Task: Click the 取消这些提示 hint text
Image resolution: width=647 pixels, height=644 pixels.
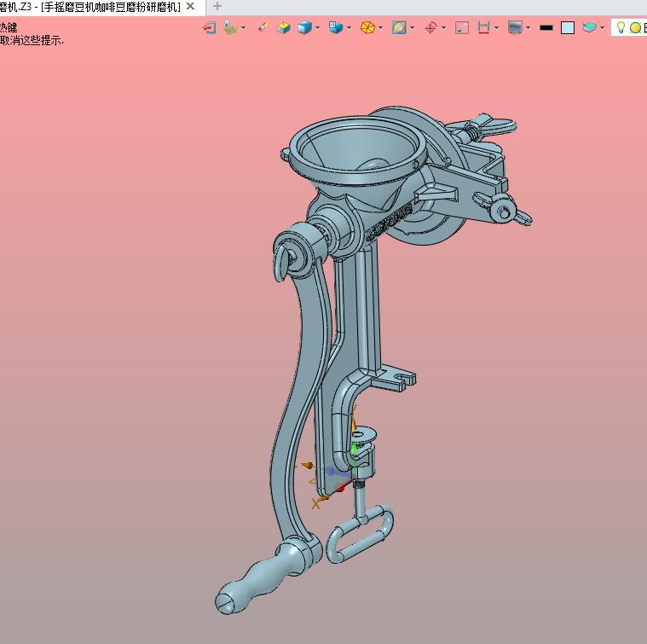Action: tap(32, 40)
